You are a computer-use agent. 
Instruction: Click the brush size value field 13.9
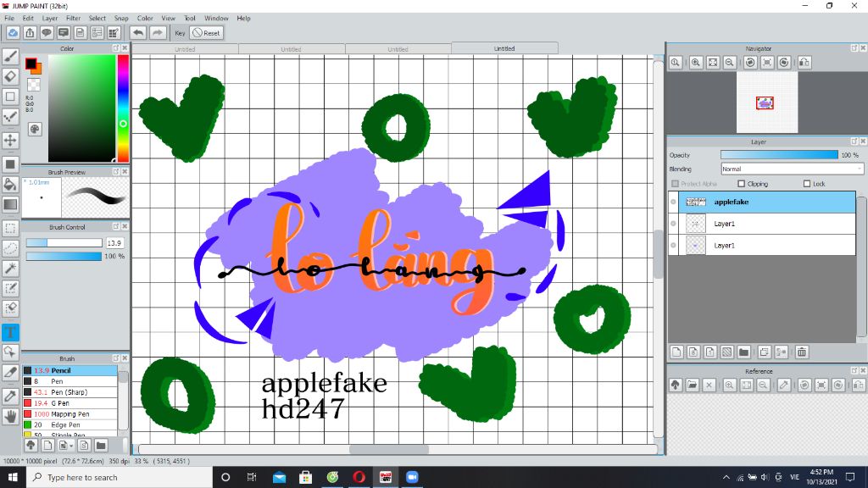click(x=114, y=243)
